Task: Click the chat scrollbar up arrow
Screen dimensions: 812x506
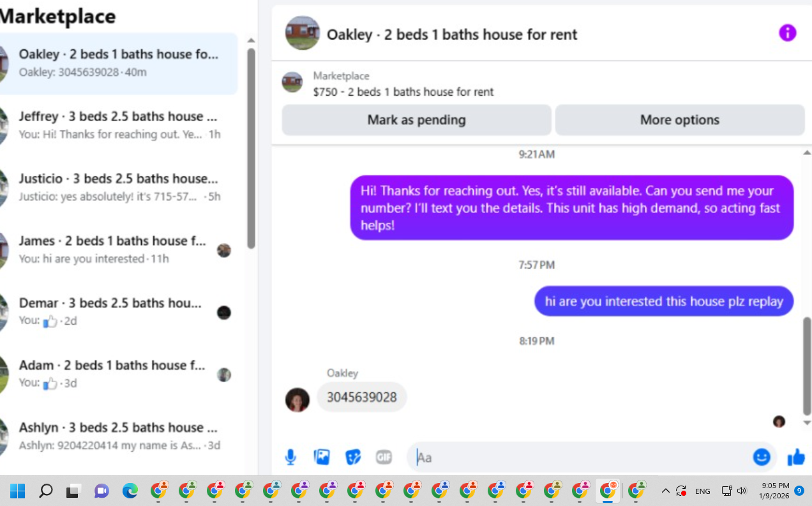Action: click(807, 153)
